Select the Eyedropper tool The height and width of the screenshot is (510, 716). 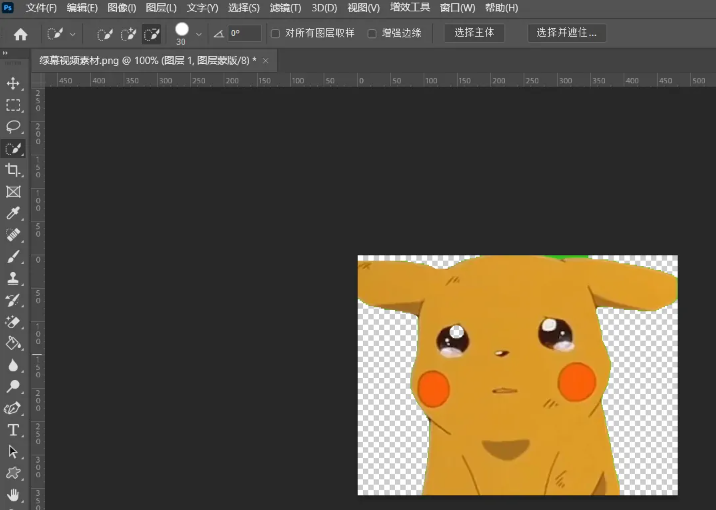click(x=13, y=214)
